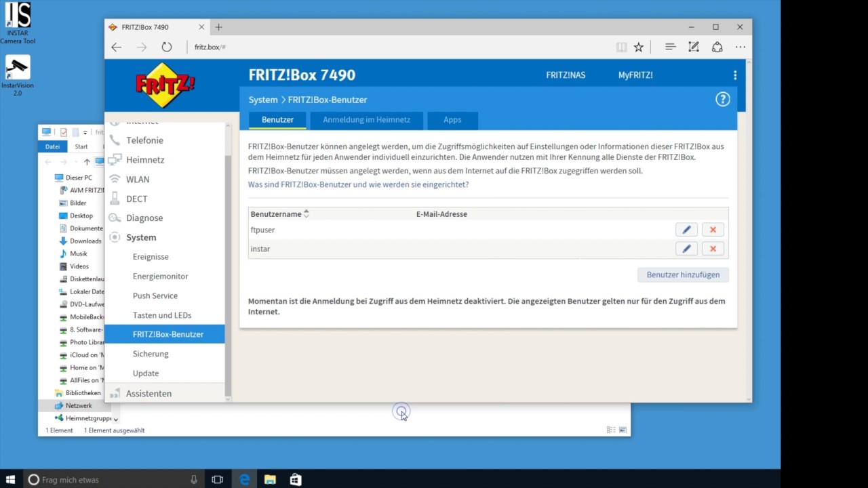Viewport: 868px width, 488px height.
Task: Close the FRITZ!Box 7490 tab
Action: coord(201,27)
